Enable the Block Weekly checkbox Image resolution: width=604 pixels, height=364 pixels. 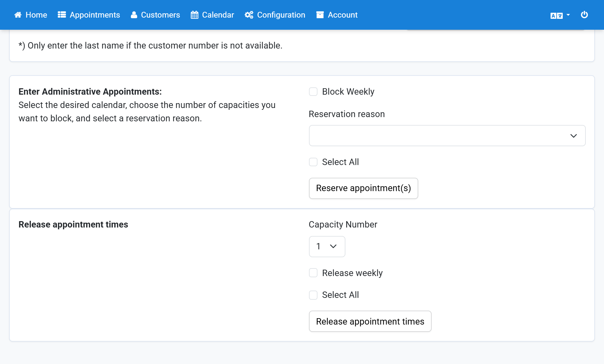[313, 92]
